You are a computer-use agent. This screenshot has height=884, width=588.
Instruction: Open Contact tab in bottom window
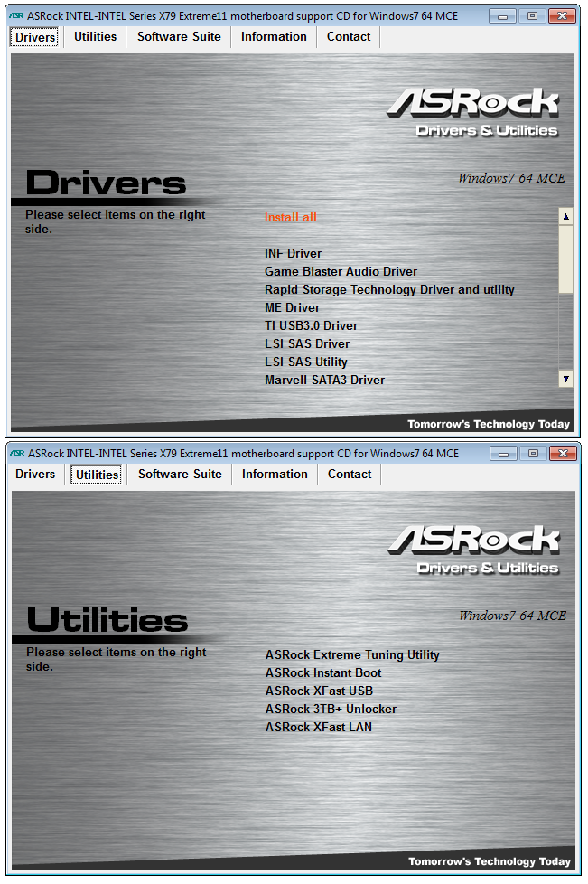pos(350,475)
